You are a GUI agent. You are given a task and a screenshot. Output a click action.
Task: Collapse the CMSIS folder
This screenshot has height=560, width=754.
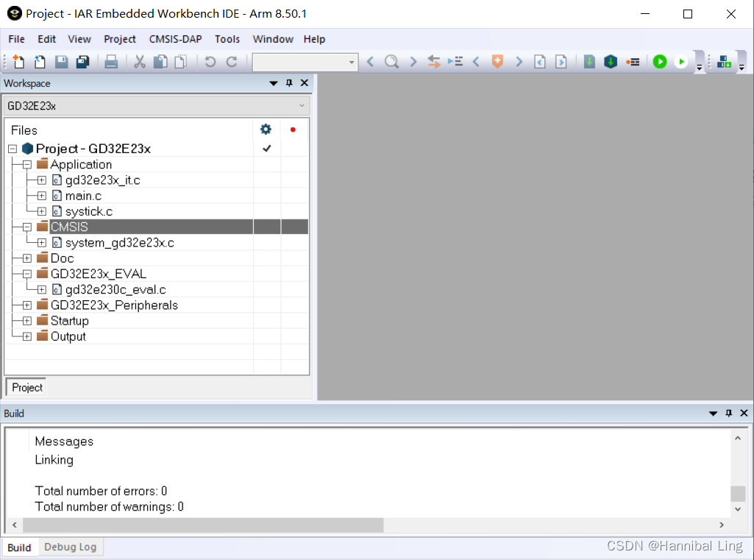(27, 227)
